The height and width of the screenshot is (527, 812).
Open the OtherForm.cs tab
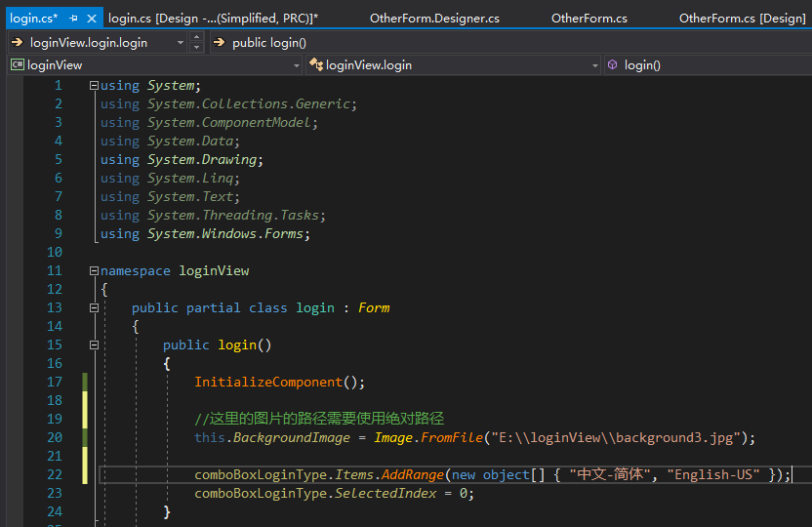click(589, 19)
